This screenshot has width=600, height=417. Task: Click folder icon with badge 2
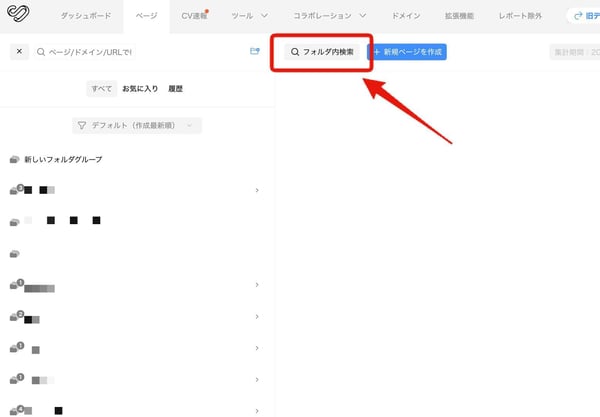pos(16,316)
